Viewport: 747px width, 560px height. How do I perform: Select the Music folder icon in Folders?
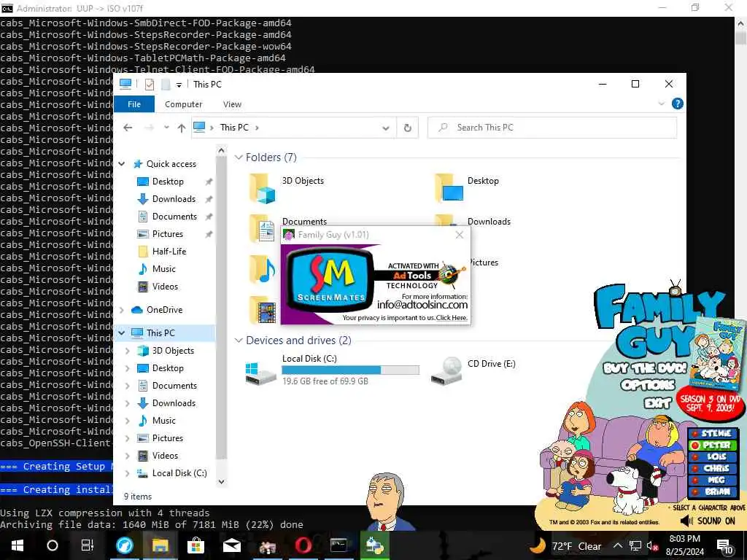(x=263, y=269)
